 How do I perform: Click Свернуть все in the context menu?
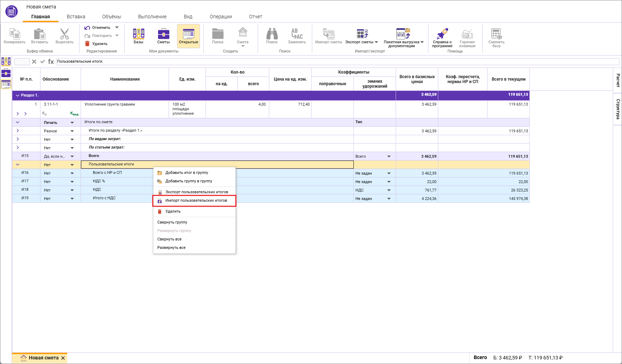pos(169,239)
